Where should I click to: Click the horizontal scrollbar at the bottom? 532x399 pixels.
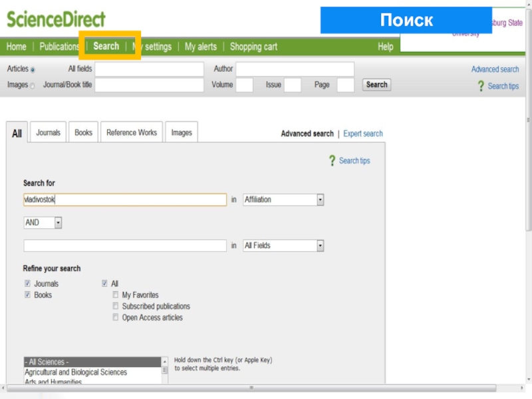click(x=251, y=387)
